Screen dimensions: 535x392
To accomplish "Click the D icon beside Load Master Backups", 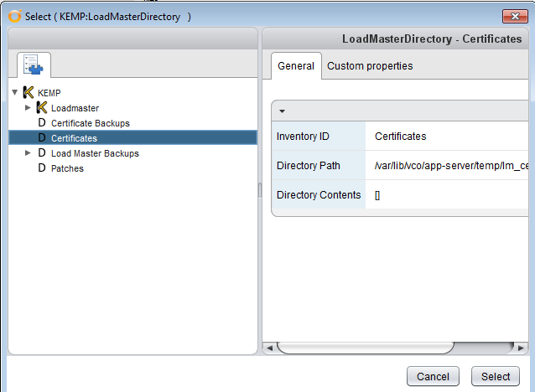I will pos(42,152).
